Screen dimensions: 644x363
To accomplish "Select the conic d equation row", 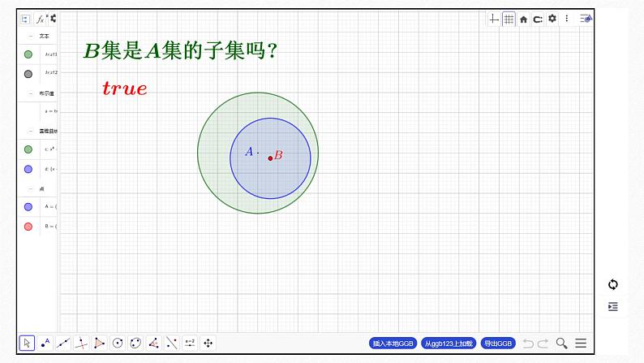I will (x=49, y=169).
